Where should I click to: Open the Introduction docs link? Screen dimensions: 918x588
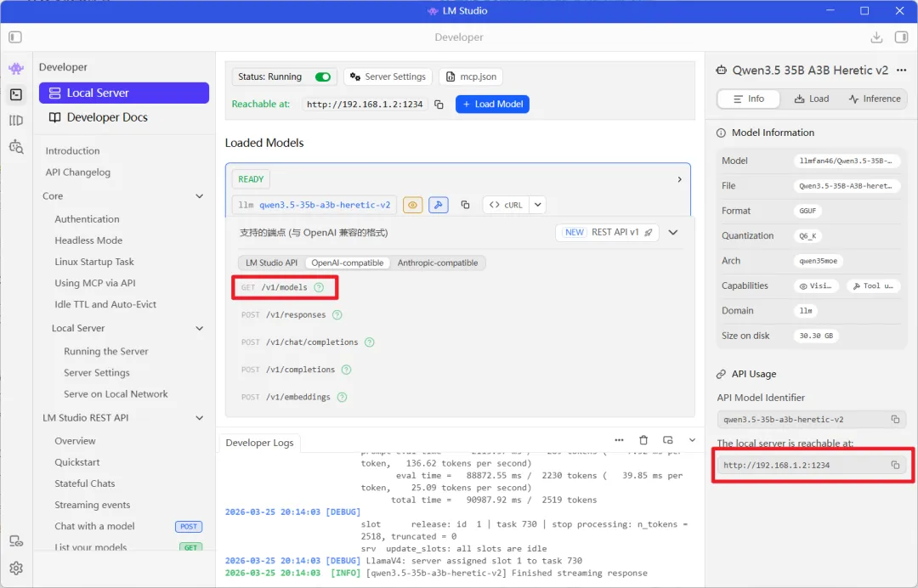tap(72, 151)
